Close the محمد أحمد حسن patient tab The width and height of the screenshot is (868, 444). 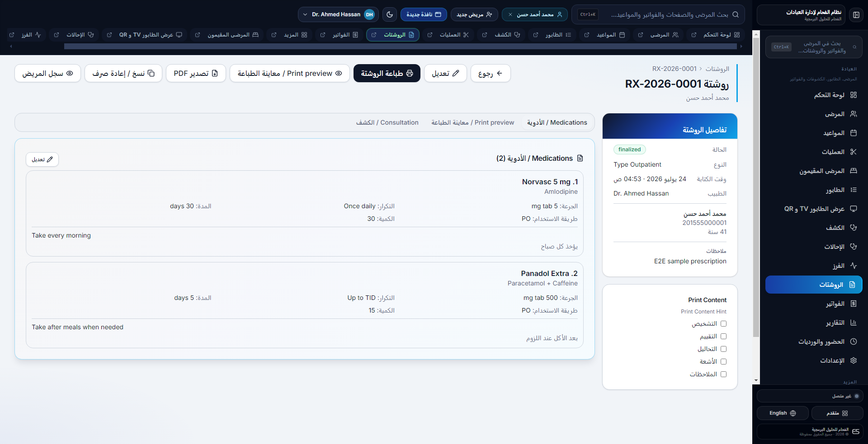510,14
